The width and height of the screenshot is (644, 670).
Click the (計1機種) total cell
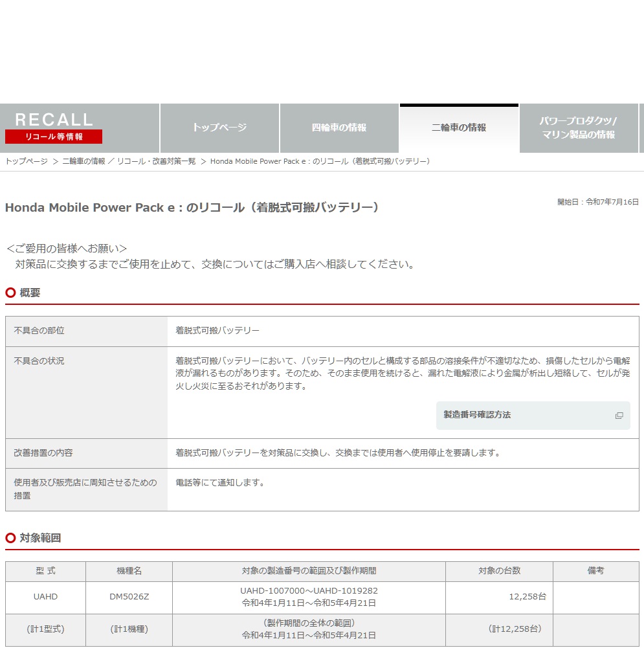[x=129, y=629]
